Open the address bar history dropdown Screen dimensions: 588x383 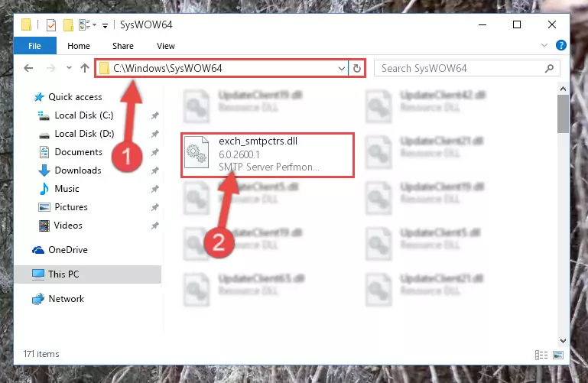[341, 68]
